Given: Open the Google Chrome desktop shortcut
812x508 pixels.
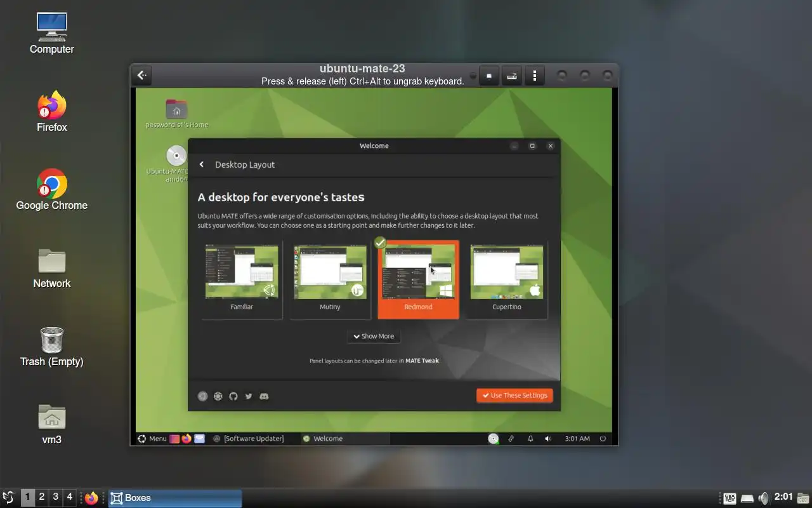Looking at the screenshot, I should click(52, 189).
